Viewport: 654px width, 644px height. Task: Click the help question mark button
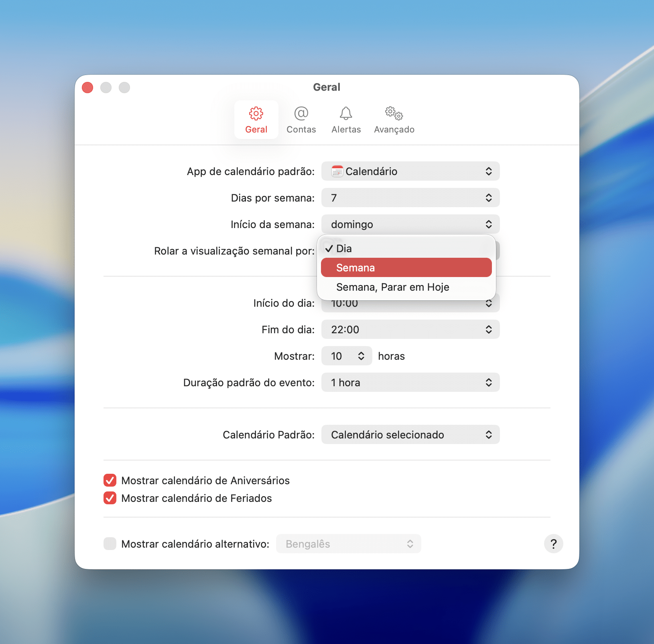click(x=553, y=544)
